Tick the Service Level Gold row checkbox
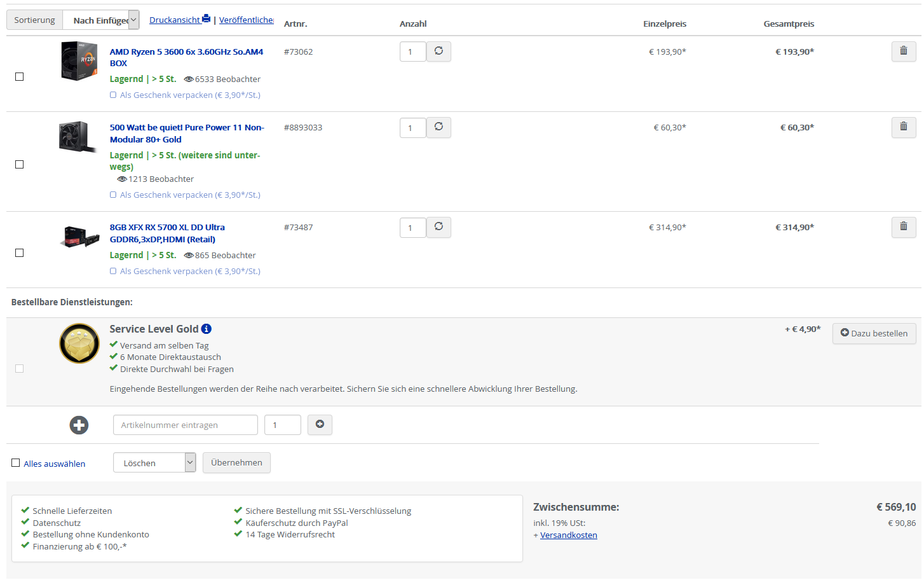The width and height of the screenshot is (924, 580). coord(19,368)
